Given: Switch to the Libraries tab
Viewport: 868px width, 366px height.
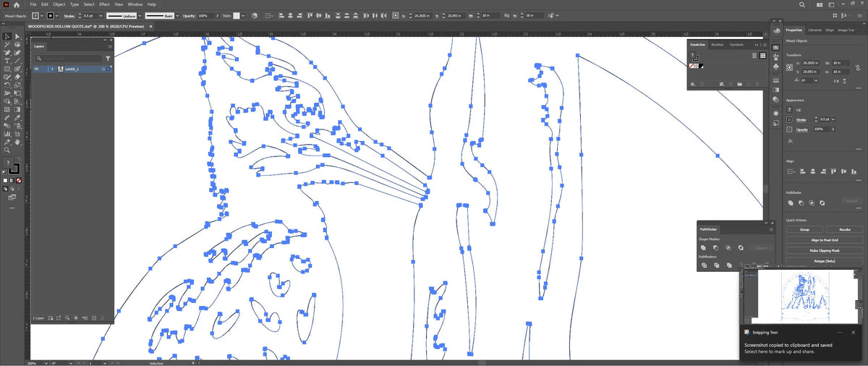Looking at the screenshot, I should pyautogui.click(x=814, y=30).
